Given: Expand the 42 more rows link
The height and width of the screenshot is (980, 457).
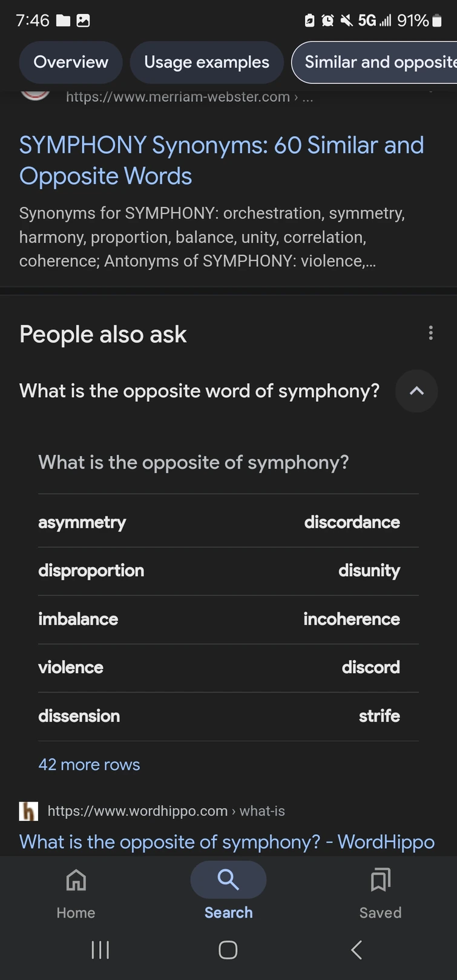Looking at the screenshot, I should pyautogui.click(x=89, y=765).
